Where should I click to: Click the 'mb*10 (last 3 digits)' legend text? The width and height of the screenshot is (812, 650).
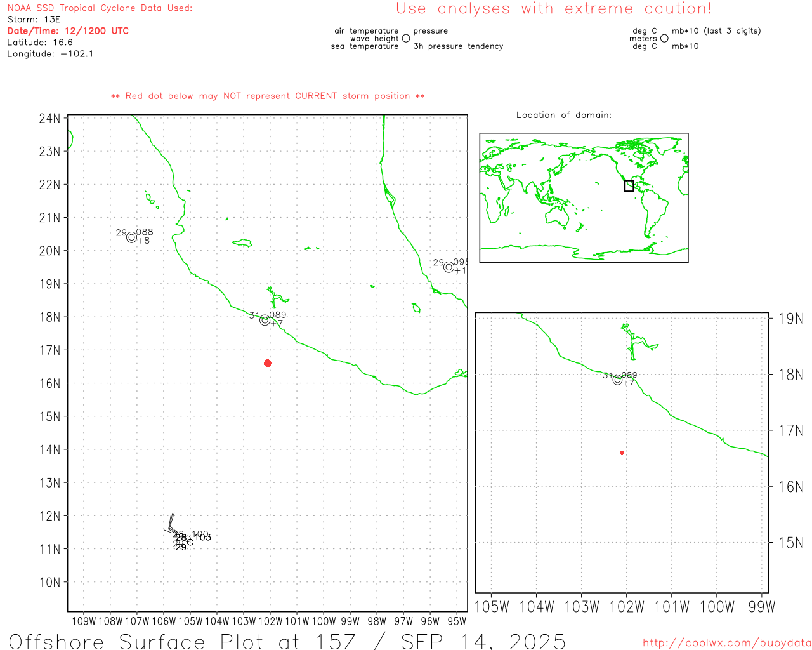pyautogui.click(x=716, y=31)
